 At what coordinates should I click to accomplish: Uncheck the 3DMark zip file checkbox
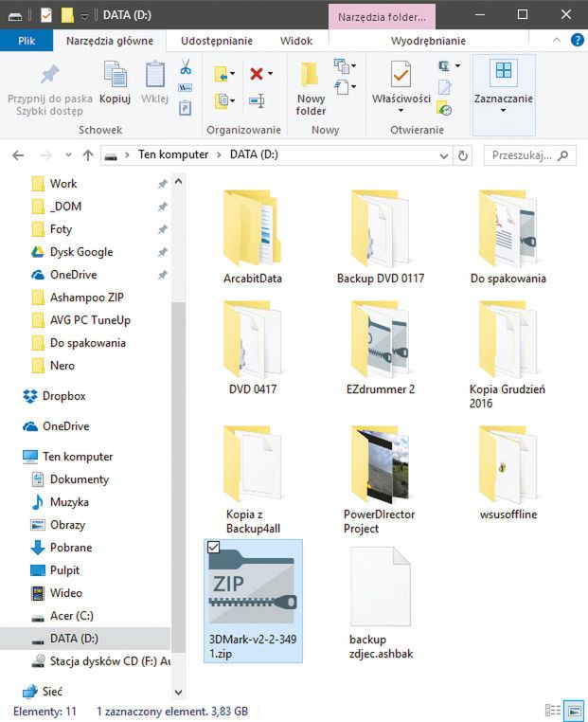coord(213,547)
